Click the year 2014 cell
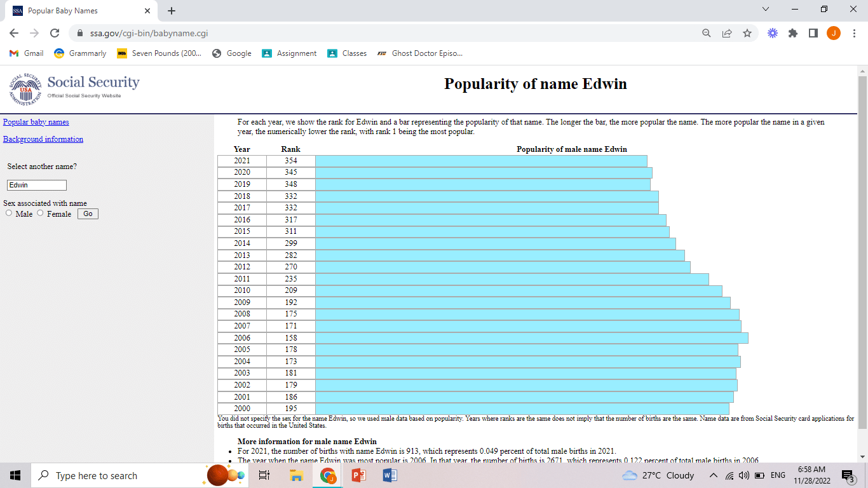Viewport: 868px width, 488px height. click(242, 243)
